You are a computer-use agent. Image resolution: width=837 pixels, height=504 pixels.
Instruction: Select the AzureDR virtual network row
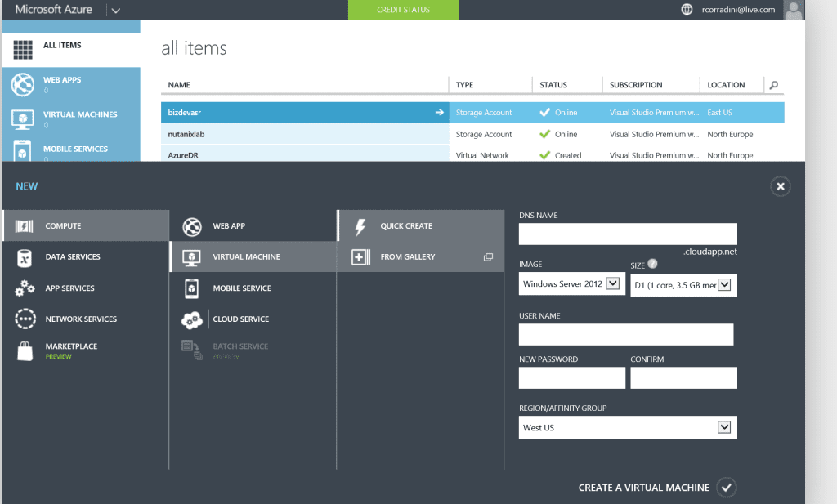pyautogui.click(x=472, y=154)
